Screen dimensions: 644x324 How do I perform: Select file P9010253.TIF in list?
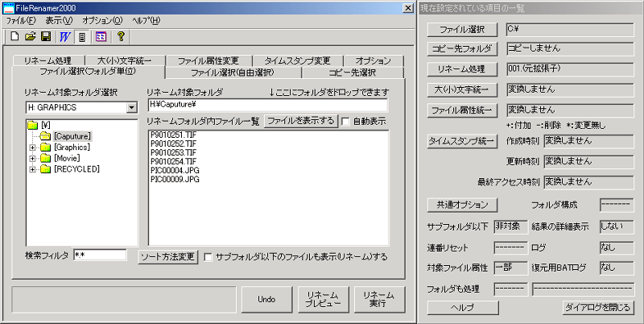(173, 152)
